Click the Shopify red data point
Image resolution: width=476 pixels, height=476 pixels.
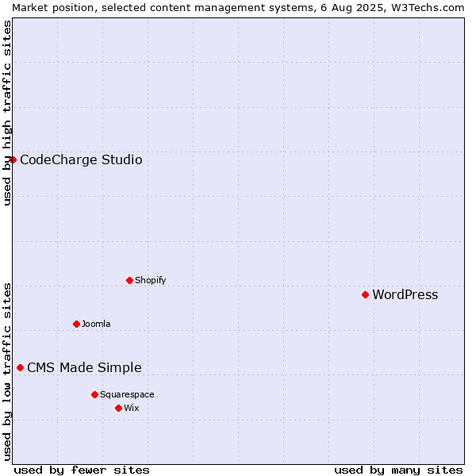coord(129,280)
